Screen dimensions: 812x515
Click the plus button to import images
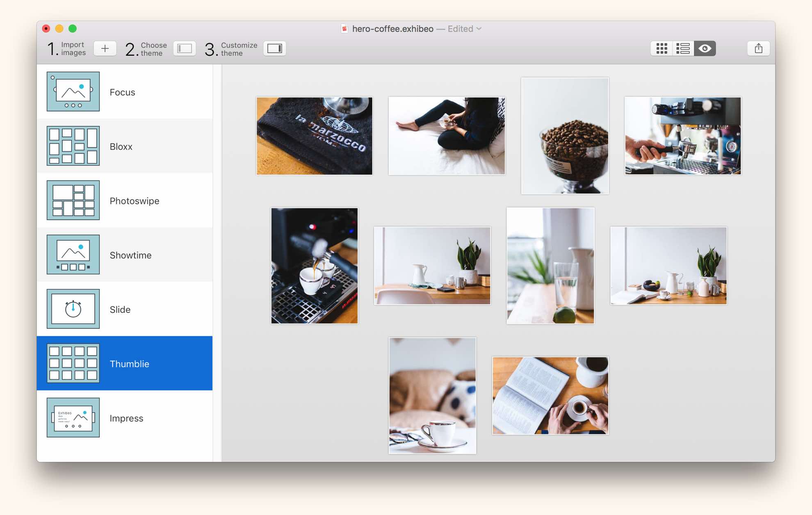[x=105, y=48]
